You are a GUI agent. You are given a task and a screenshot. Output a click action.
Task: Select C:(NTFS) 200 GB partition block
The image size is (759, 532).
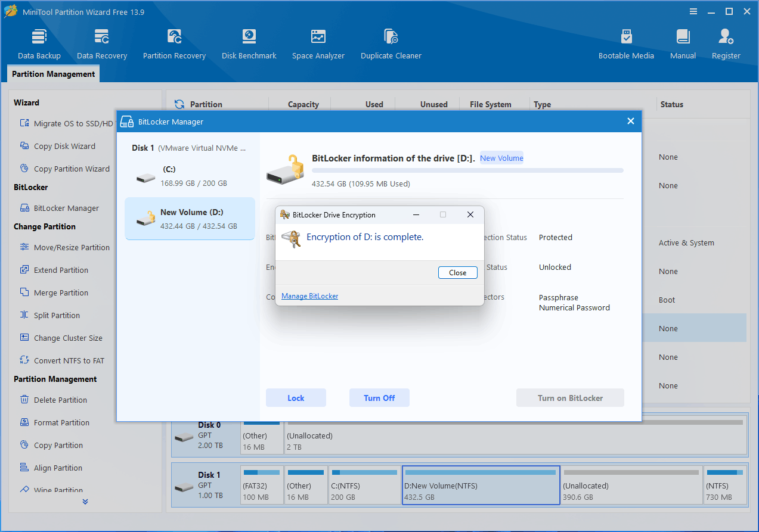[x=364, y=485]
